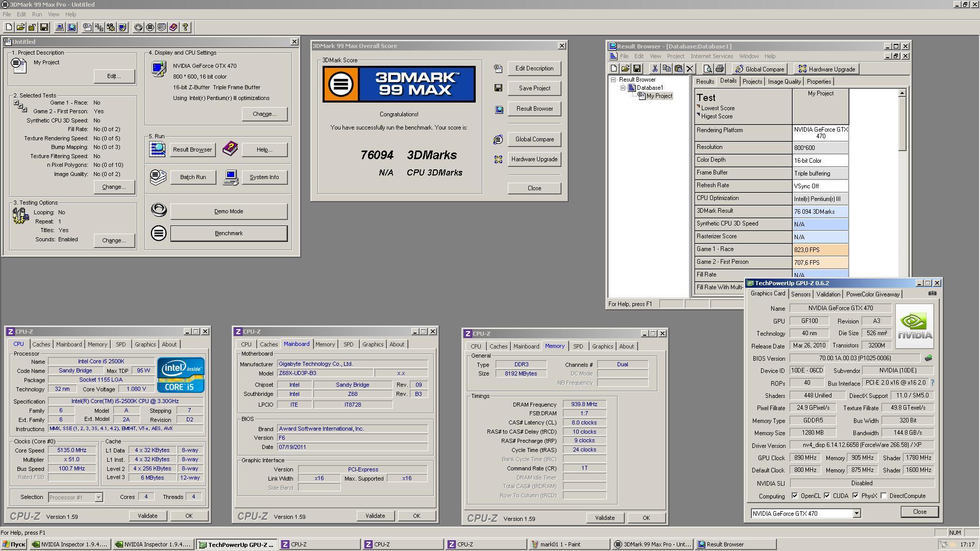
Task: Click scroll up arrow in Result Browser details
Action: click(902, 93)
